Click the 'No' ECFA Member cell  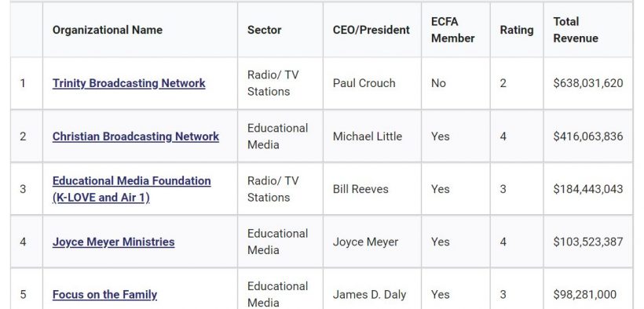pos(456,83)
